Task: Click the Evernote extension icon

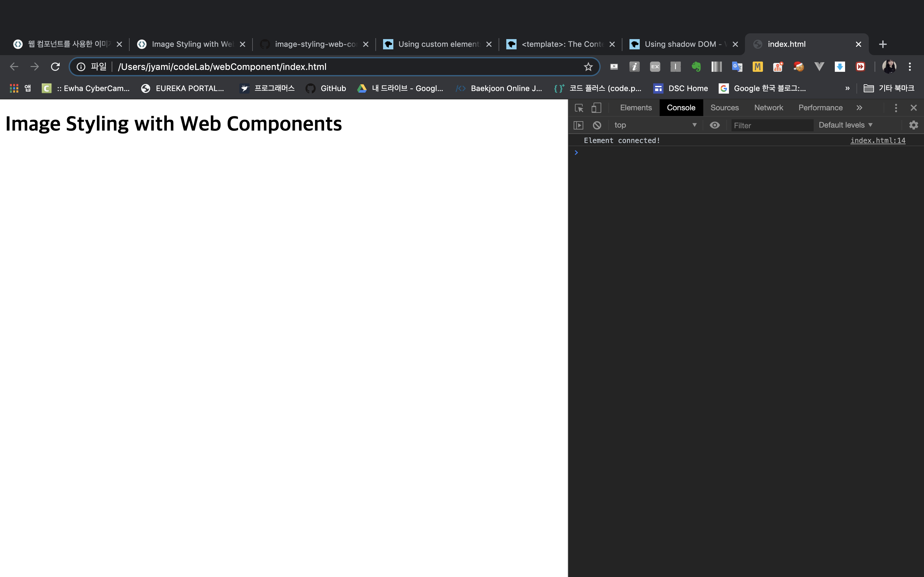Action: [x=696, y=67]
